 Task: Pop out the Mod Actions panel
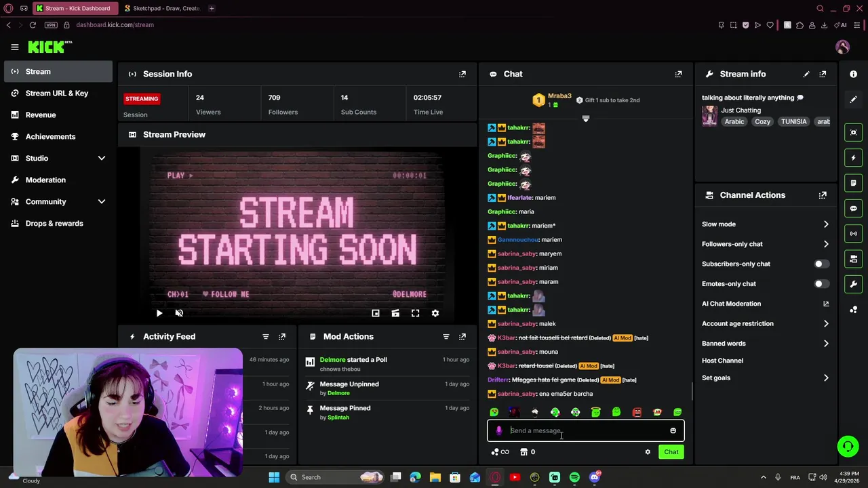(x=462, y=337)
